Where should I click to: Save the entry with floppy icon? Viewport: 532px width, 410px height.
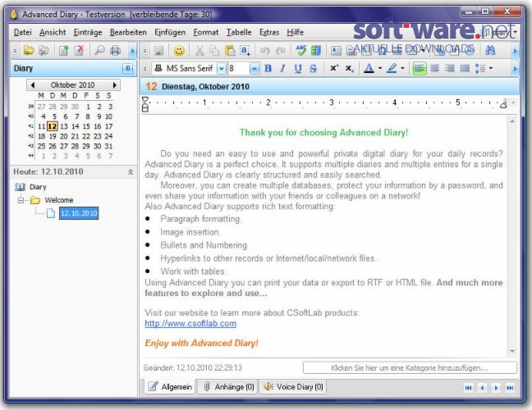click(x=158, y=51)
